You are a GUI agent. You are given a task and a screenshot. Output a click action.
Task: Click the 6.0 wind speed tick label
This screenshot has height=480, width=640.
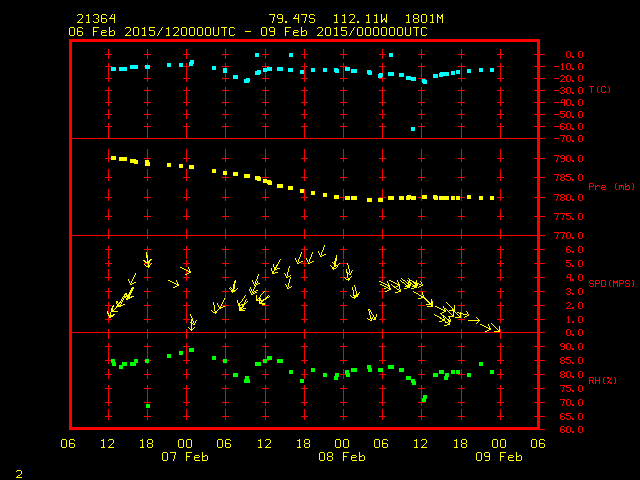574,250
